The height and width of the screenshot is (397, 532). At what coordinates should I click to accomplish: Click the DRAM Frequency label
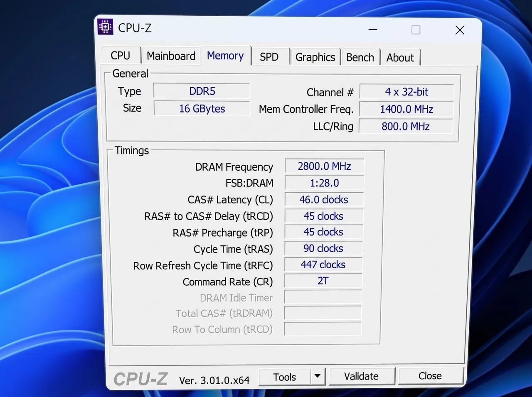coord(234,167)
